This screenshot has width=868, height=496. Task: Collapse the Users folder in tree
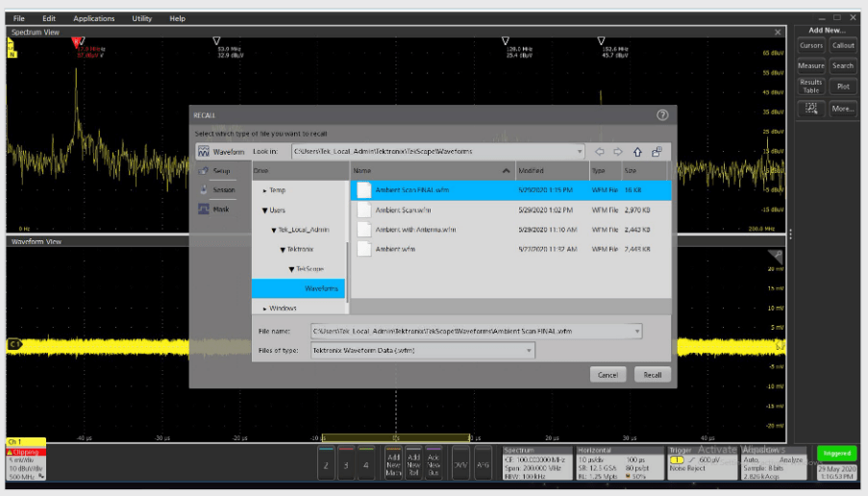coord(264,210)
